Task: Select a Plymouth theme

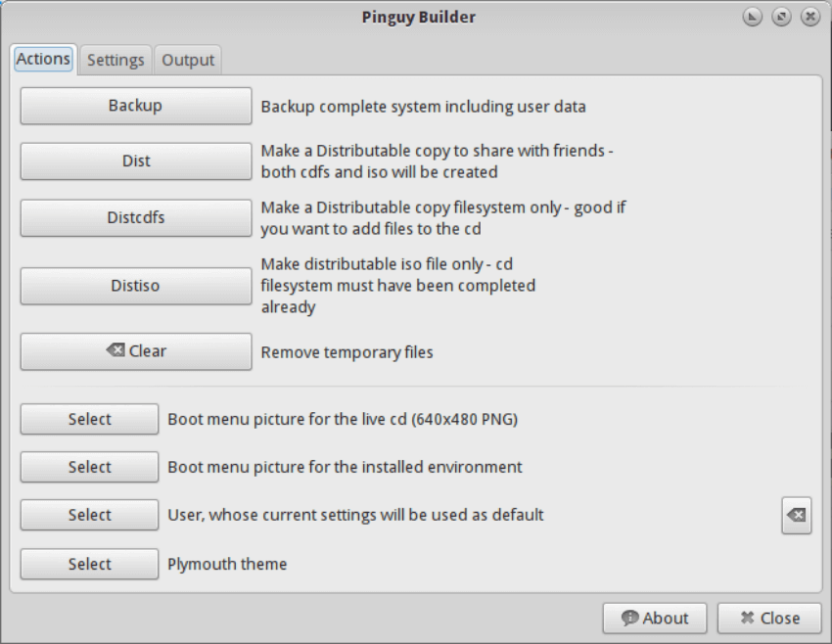Action: pyautogui.click(x=90, y=564)
